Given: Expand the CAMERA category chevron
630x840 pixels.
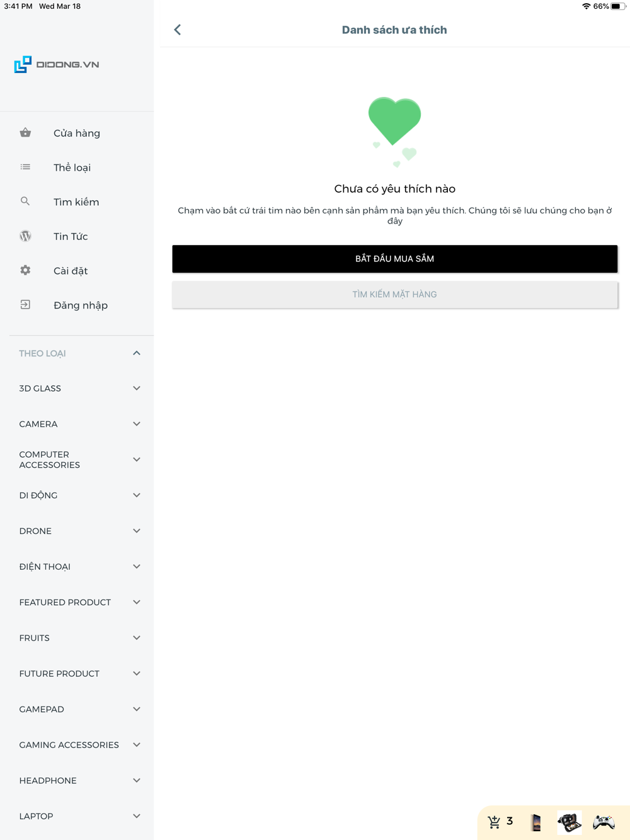Looking at the screenshot, I should coord(137,424).
